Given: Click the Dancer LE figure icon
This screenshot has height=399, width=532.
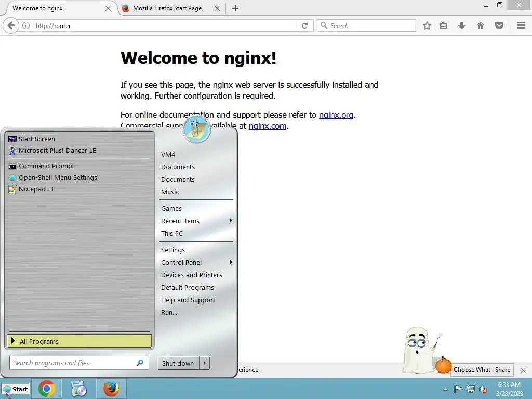Looking at the screenshot, I should coord(12,151).
